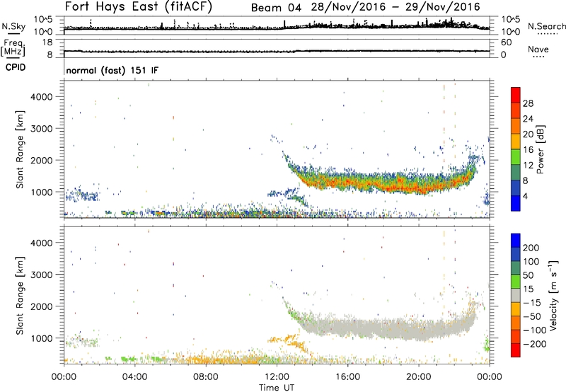Click the Freq. [MHz] label
The width and height of the screenshot is (566, 392).
pyautogui.click(x=13, y=47)
